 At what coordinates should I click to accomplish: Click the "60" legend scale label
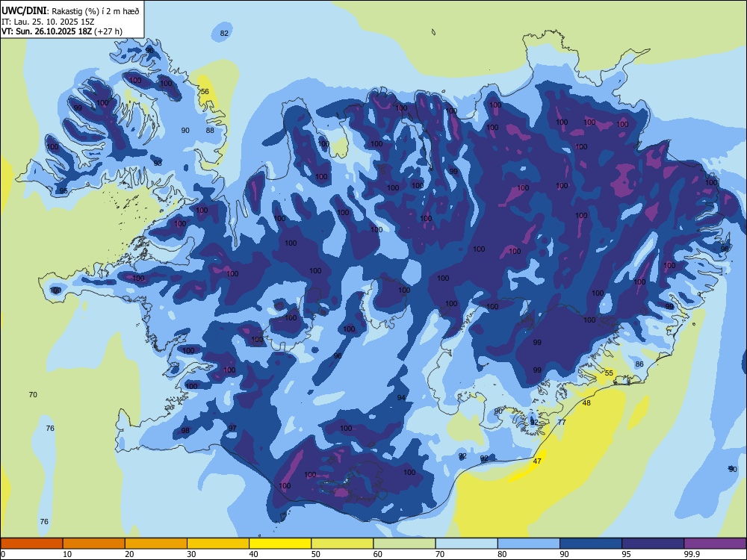click(378, 554)
